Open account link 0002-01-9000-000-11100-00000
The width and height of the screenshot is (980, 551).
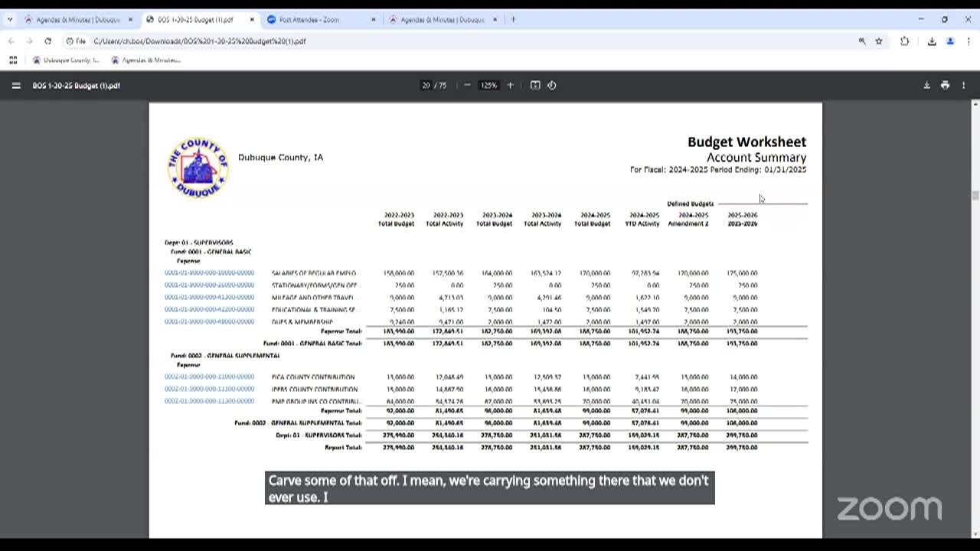coord(209,389)
